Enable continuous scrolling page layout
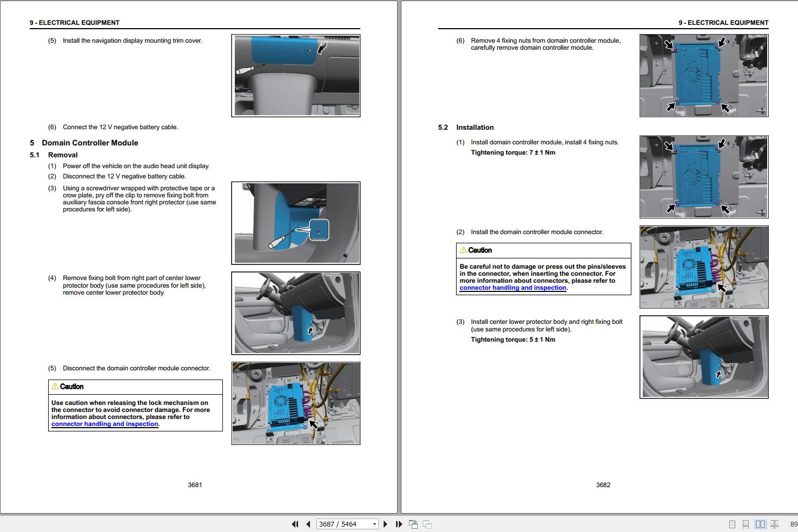The width and height of the screenshot is (798, 532). (x=746, y=524)
